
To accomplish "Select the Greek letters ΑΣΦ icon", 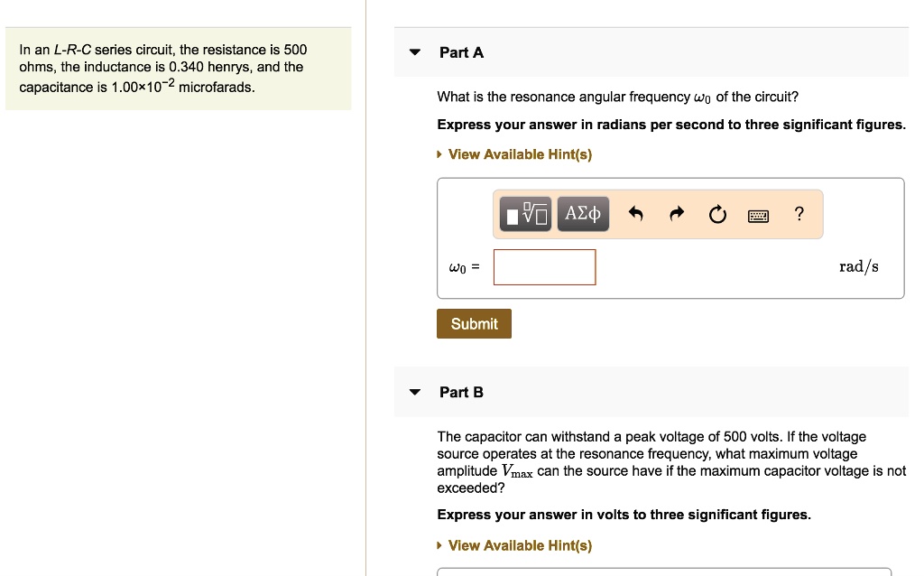I will pyautogui.click(x=582, y=214).
